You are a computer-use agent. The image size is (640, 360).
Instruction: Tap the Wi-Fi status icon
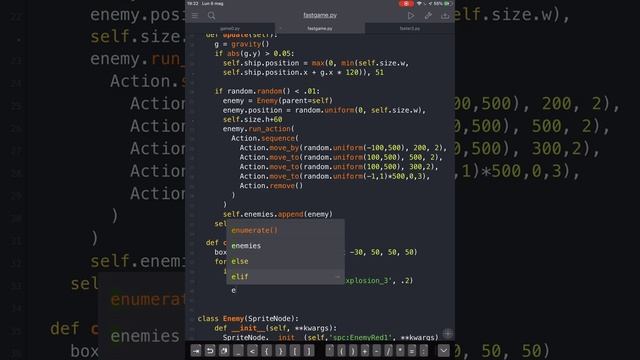(x=419, y=4)
